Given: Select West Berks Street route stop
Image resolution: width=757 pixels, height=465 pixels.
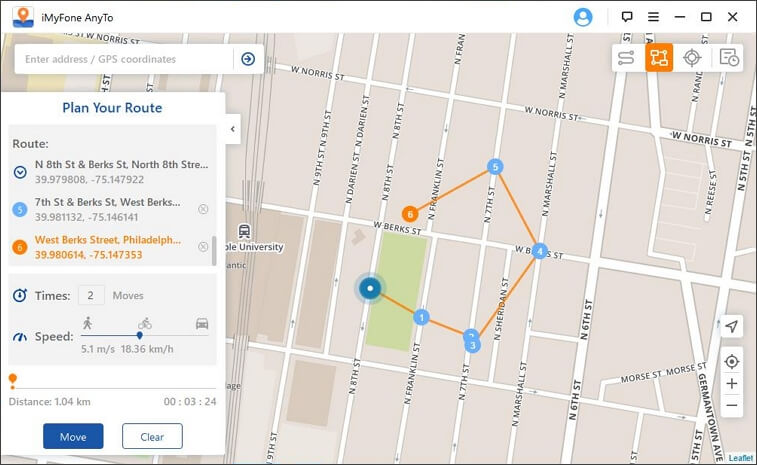Looking at the screenshot, I should pos(108,240).
